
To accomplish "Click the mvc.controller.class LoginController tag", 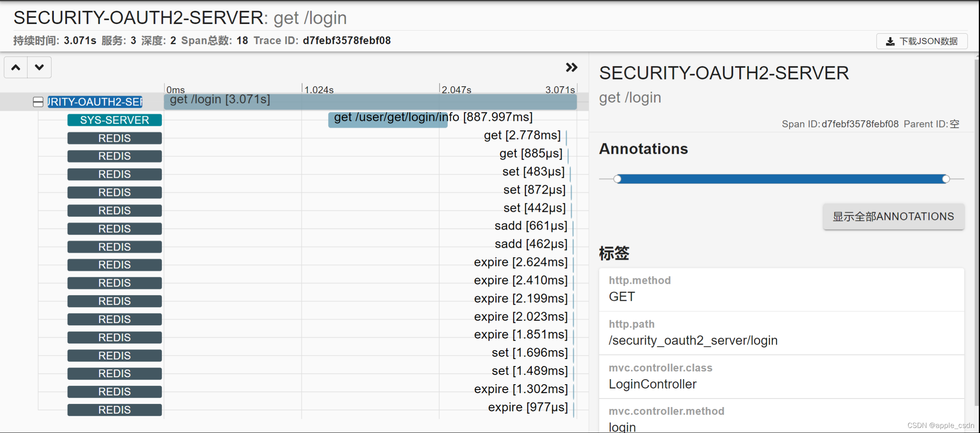I will [x=652, y=384].
